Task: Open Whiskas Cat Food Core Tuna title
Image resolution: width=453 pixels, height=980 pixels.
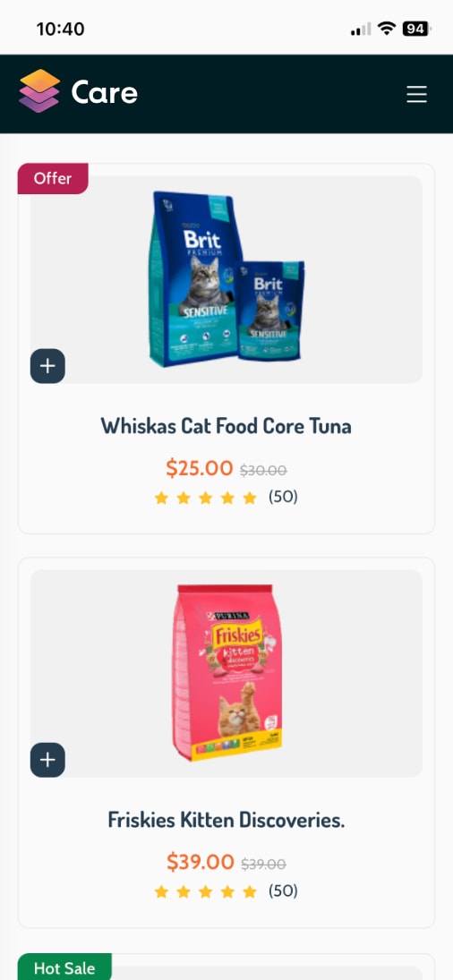Action: [x=226, y=426]
